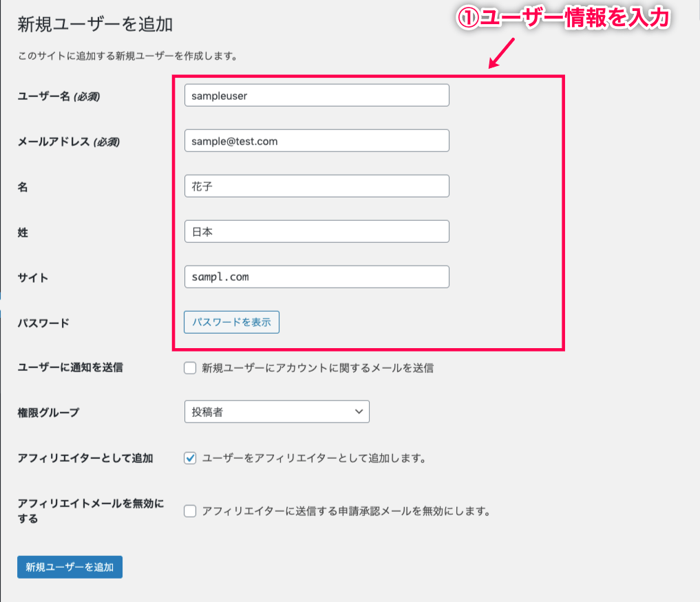Click the text ユーザーをアフィリエイターとして追加します。
Viewport: 700px width, 602px height.
(x=314, y=458)
